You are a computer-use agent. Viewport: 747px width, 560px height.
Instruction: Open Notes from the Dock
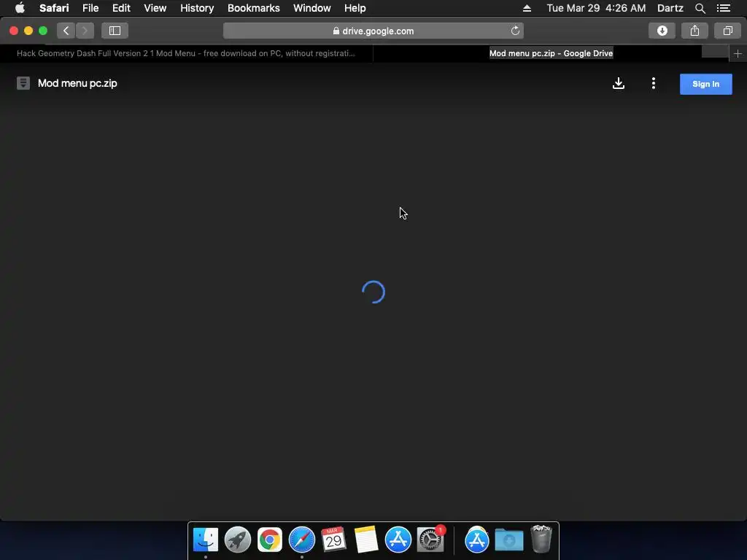pyautogui.click(x=366, y=540)
